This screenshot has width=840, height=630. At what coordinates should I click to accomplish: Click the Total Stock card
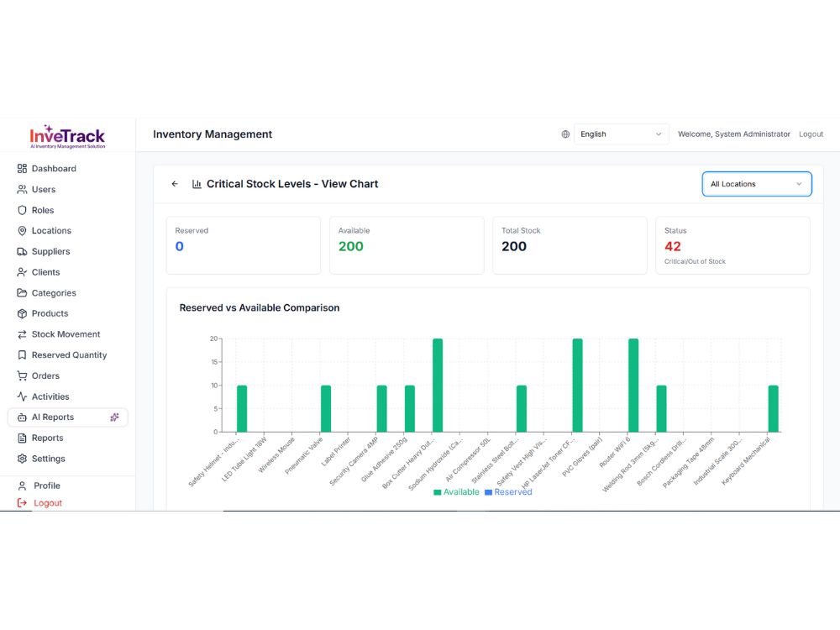(x=570, y=245)
